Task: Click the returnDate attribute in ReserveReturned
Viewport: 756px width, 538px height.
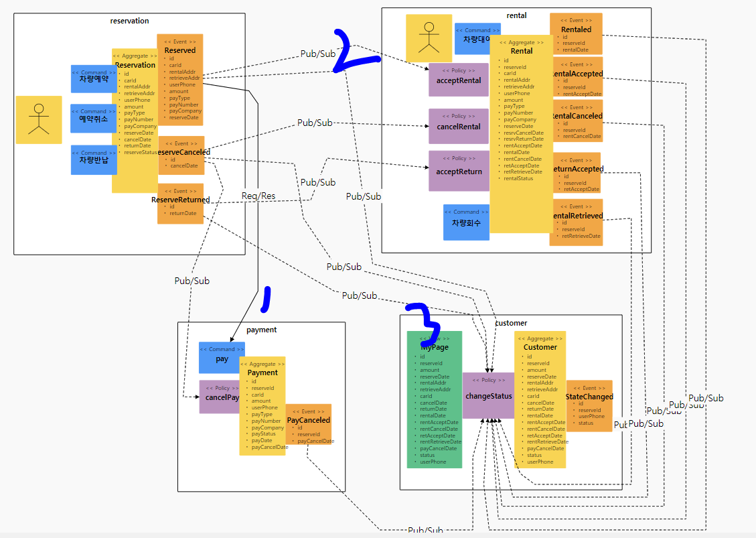Action: [x=183, y=213]
